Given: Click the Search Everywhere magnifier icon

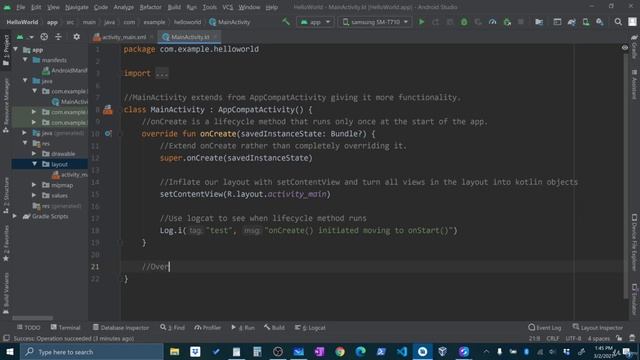Looking at the screenshot, I should pos(618,22).
